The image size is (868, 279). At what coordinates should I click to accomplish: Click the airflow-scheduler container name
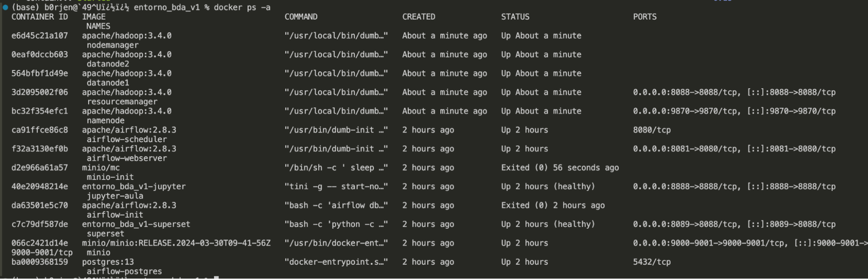pyautogui.click(x=127, y=139)
